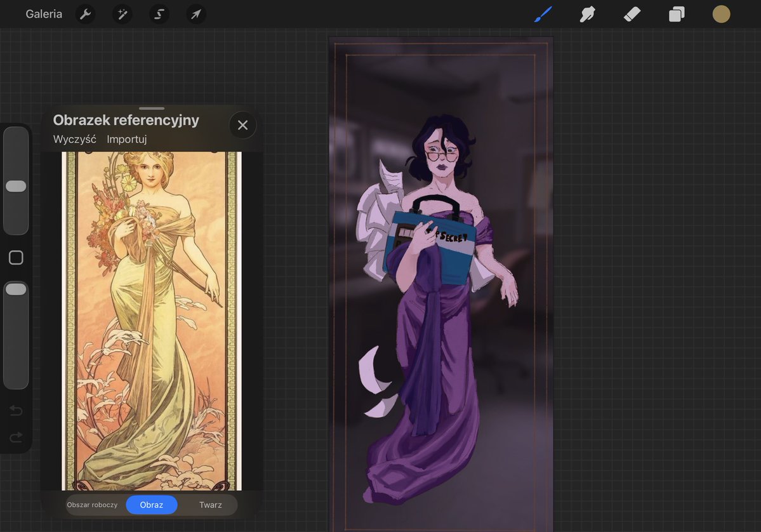The width and height of the screenshot is (761, 532).
Task: Activate the Transform arrow tool
Action: tap(196, 14)
